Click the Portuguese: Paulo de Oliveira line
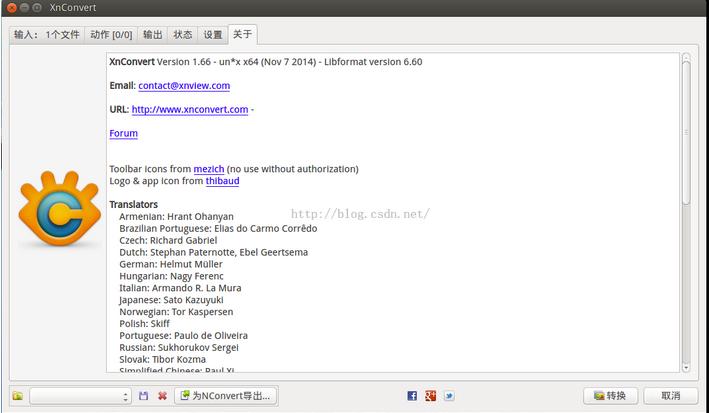The width and height of the screenshot is (709, 413). pos(184,336)
